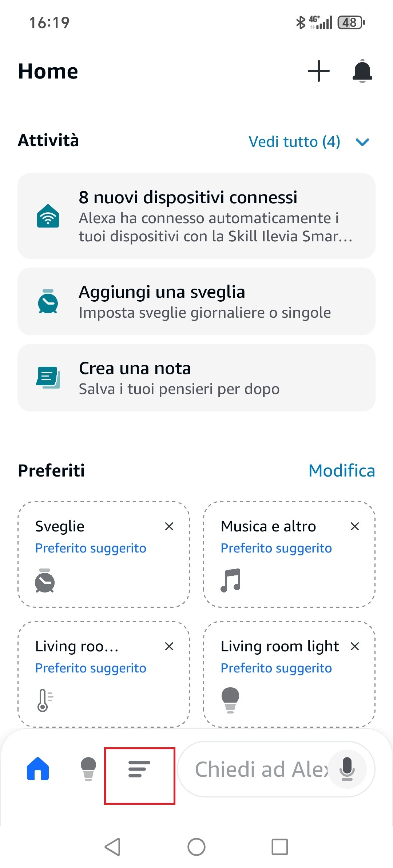
Task: Dismiss the Living roo… thermometer suggestion
Action: point(169,646)
